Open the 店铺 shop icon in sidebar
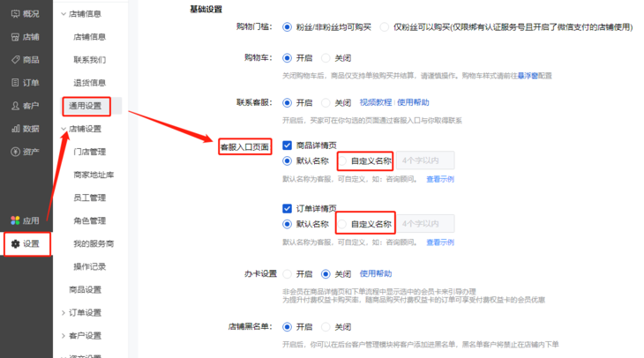This screenshot has height=358, width=644. pyautogui.click(x=15, y=37)
